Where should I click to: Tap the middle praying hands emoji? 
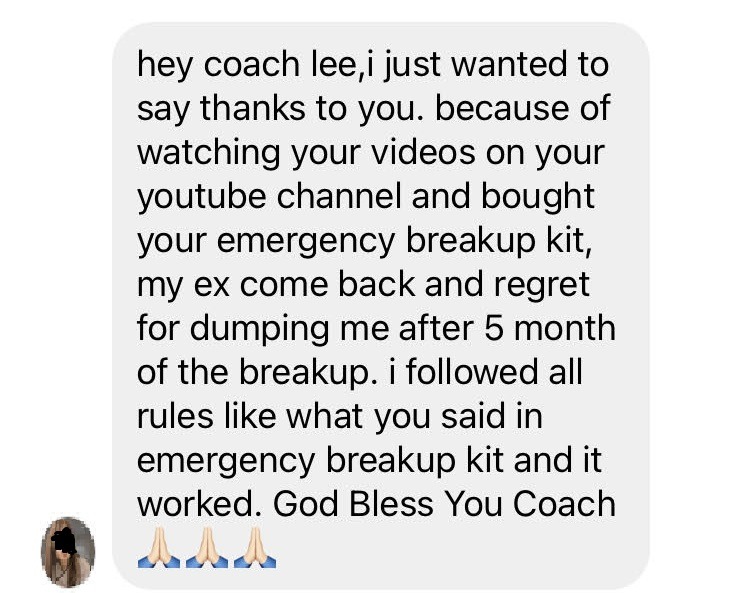tap(207, 548)
